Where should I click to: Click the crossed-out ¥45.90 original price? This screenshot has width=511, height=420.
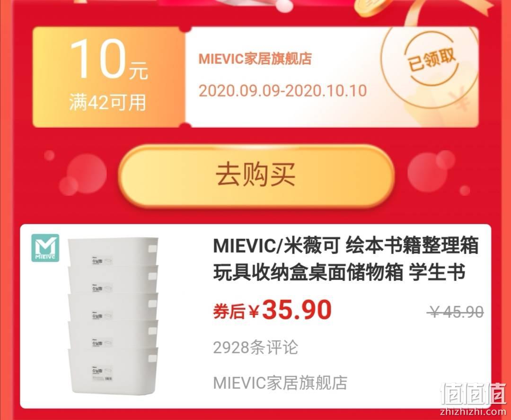(x=455, y=312)
